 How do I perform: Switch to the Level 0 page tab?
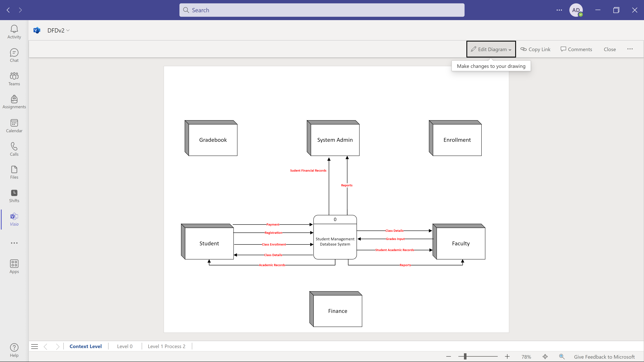coord(125,346)
